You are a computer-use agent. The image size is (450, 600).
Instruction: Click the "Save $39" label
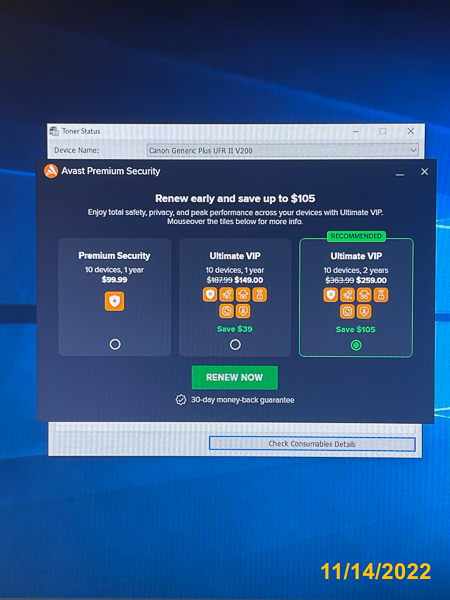point(235,329)
